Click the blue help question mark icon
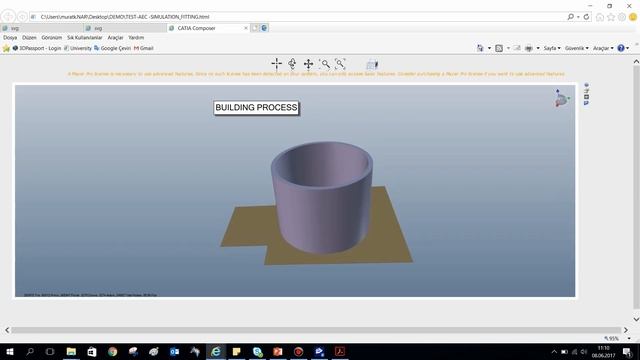640x360 pixels. pyautogui.click(x=621, y=48)
